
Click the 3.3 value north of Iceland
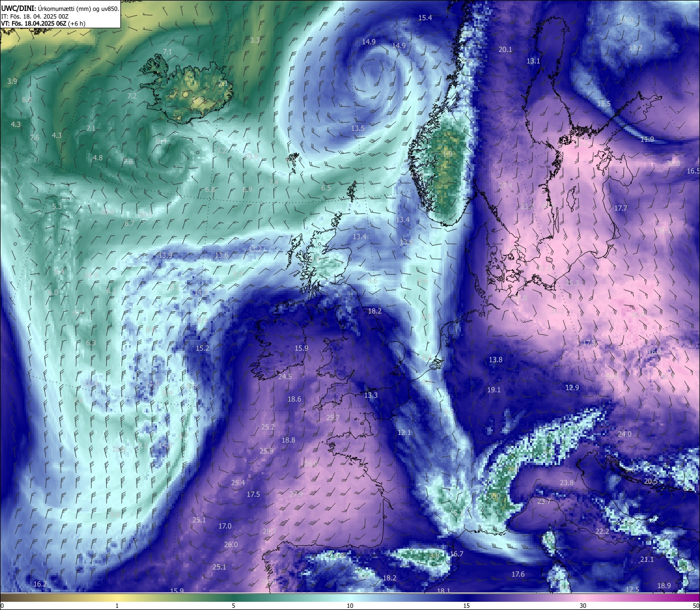[255, 40]
